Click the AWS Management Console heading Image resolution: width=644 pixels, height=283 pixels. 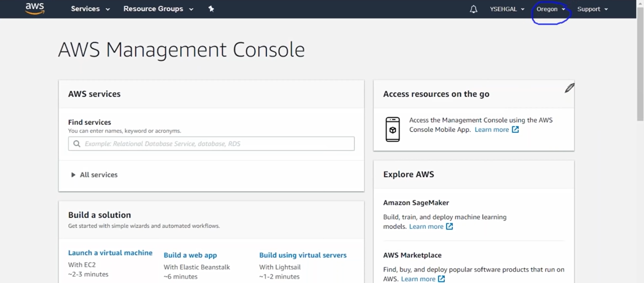coord(181,50)
